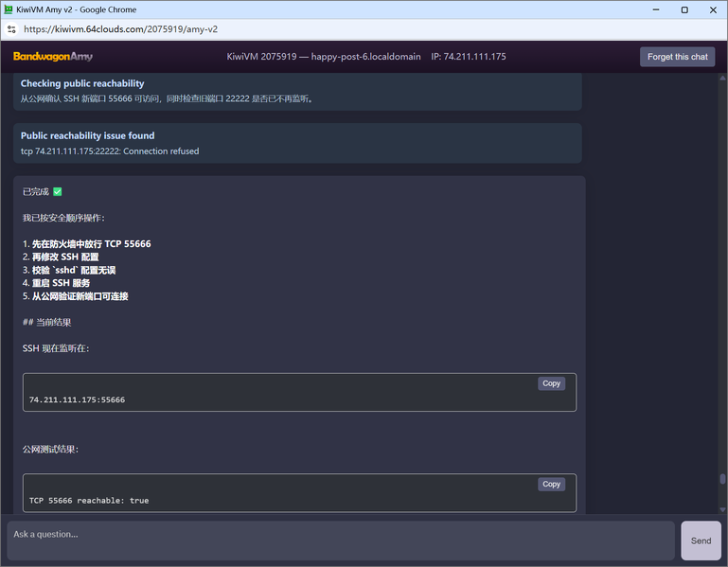This screenshot has width=728, height=567.
Task: Click the BandwagonAmy logo
Action: pos(53,57)
